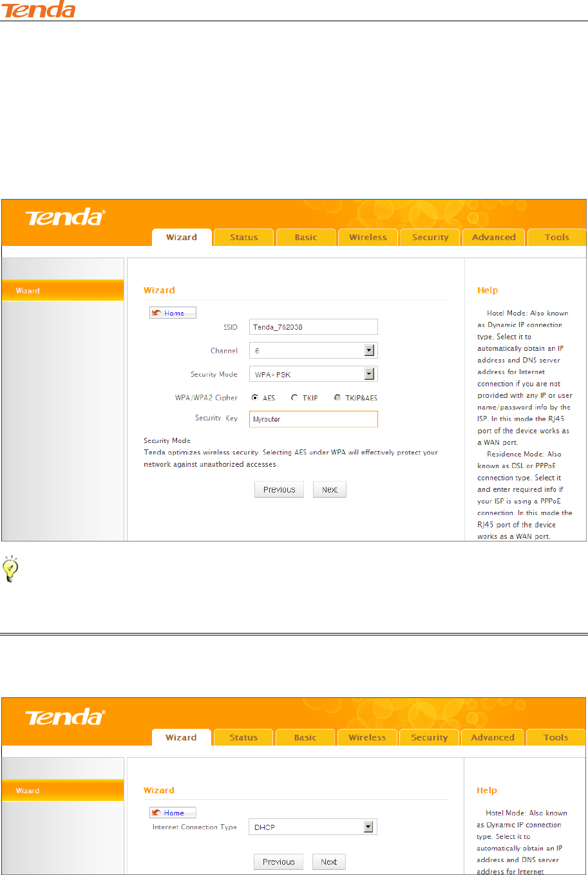588x875 pixels.
Task: Open the Security tab in the upper panel
Action: [430, 238]
